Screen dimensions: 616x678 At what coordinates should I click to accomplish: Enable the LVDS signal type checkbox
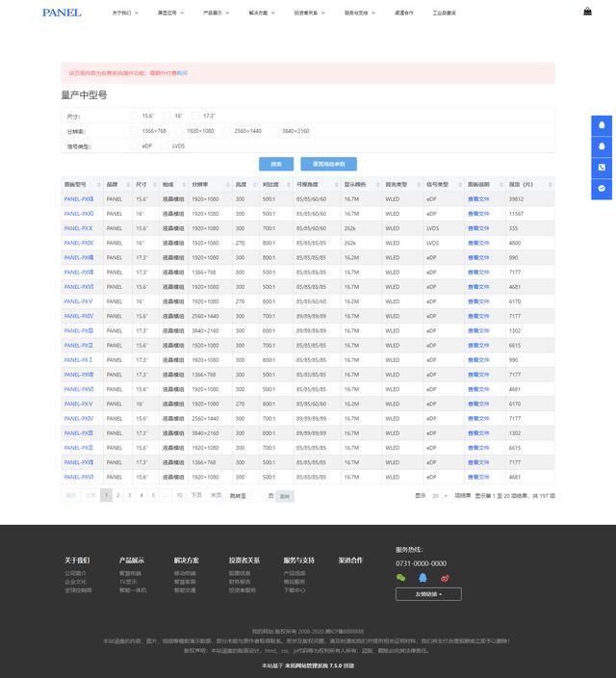pos(165,145)
